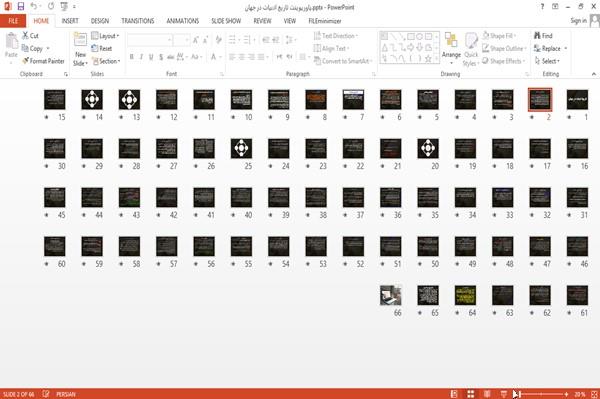
Task: Insert a New Slide
Action: tap(80, 49)
